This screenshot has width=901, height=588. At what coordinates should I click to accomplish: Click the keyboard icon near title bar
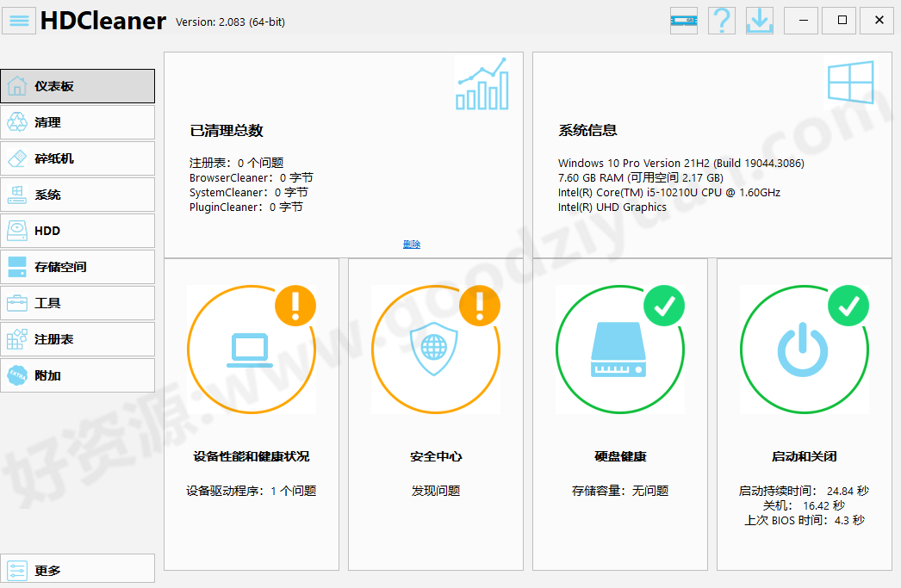[x=683, y=20]
